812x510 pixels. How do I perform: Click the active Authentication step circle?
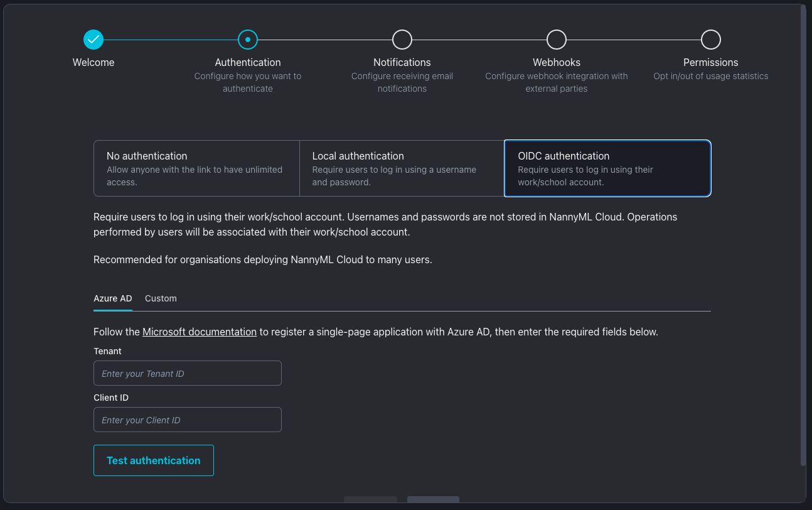point(248,40)
